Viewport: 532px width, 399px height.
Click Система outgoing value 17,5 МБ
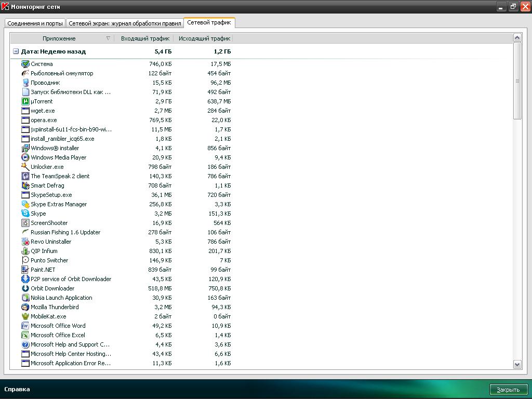220,64
